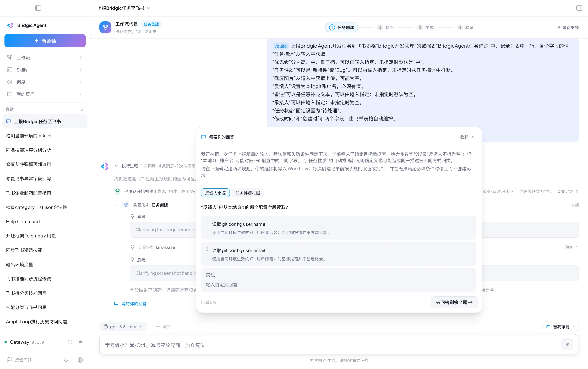Screen dimensions: 588x369
Task: Open conversation AmphiLoop执行历史访问问题
Action: point(45,322)
